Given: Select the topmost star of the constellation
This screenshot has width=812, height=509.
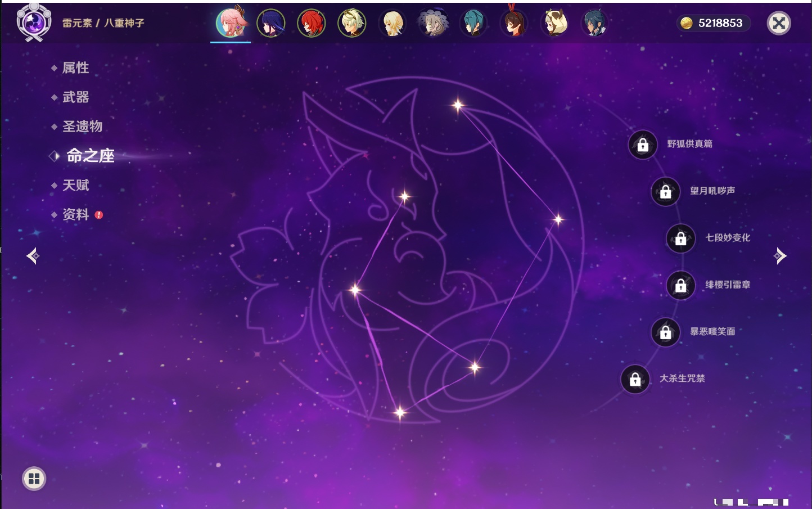Looking at the screenshot, I should tap(458, 105).
